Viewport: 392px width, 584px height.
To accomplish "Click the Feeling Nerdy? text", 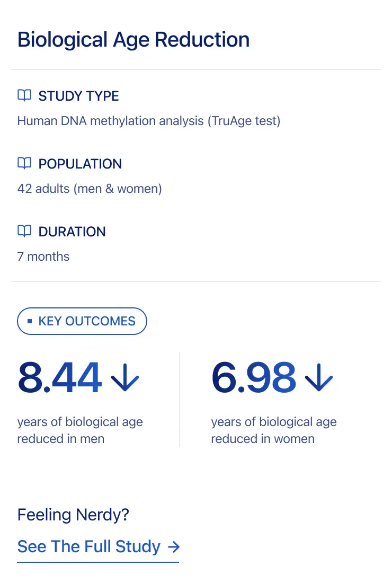I will pyautogui.click(x=73, y=515).
